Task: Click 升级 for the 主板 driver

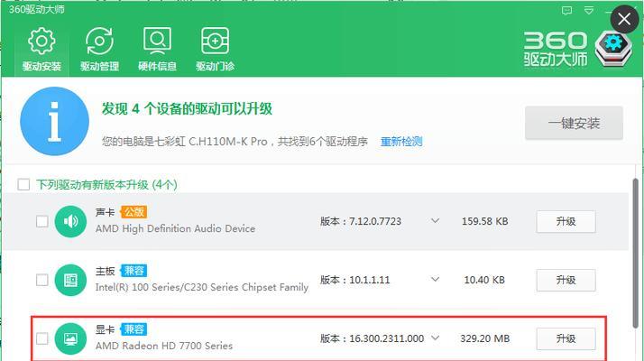Action: (x=566, y=281)
